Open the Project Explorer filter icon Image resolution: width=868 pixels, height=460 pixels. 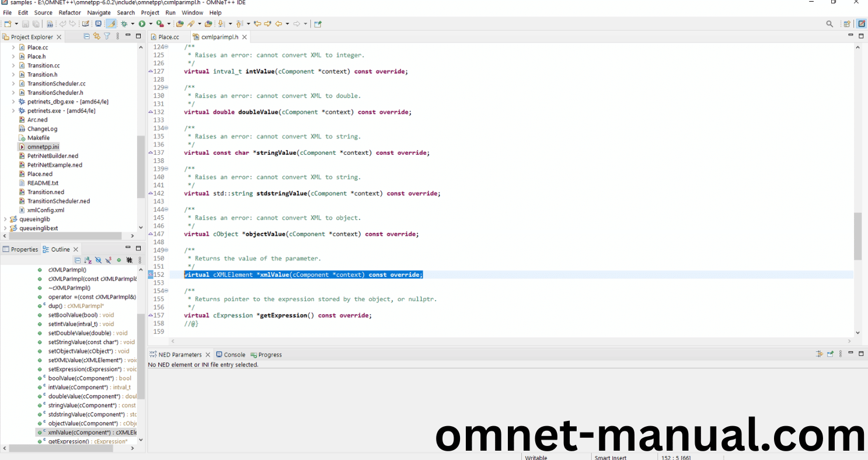pos(107,36)
